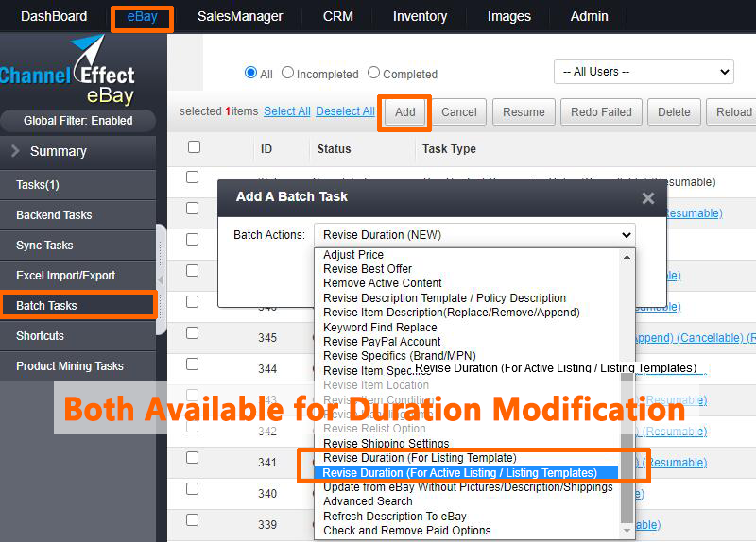Click the Delete button
756x542 pixels.
[674, 112]
